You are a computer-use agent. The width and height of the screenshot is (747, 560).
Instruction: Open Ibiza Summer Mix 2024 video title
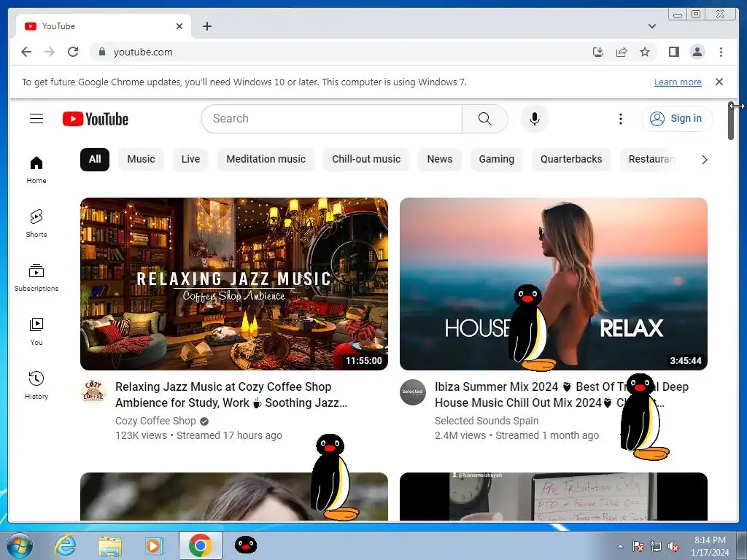(561, 394)
